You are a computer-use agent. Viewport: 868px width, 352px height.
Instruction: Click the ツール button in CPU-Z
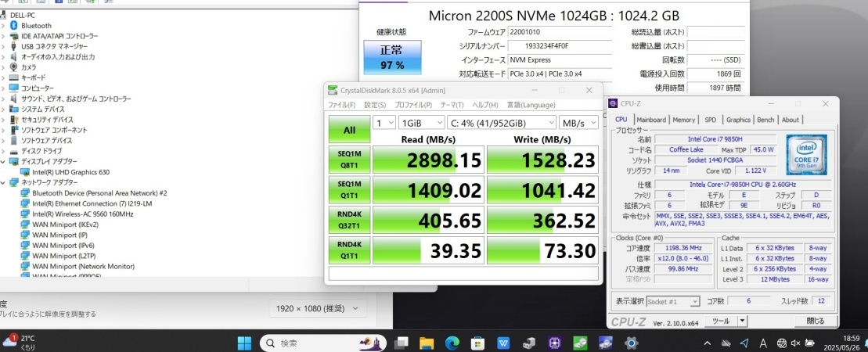coord(720,321)
